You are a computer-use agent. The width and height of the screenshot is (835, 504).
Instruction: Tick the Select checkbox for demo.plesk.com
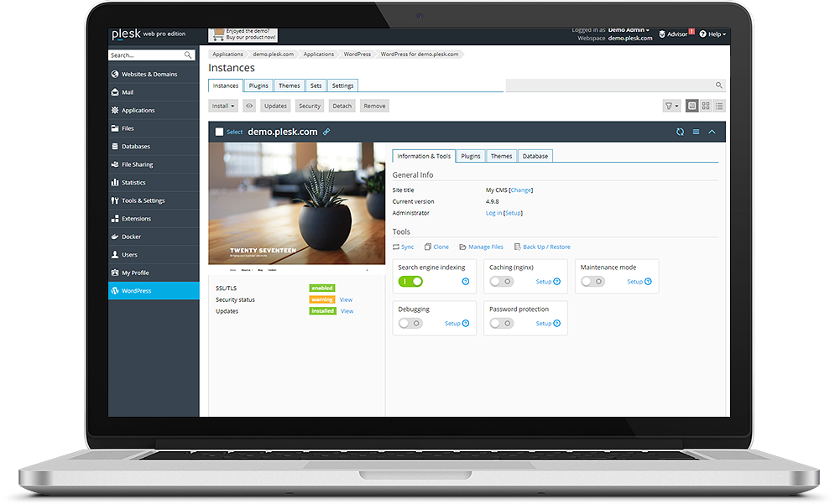point(219,132)
